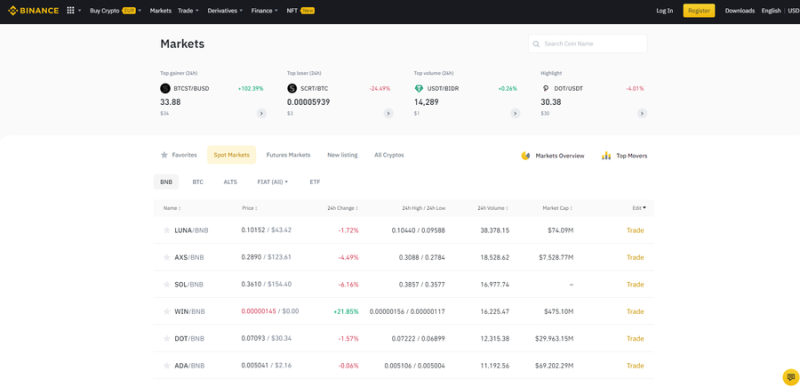Viewport: 800px width, 387px height.
Task: Sort table by 24h Volume column
Action: tap(493, 208)
